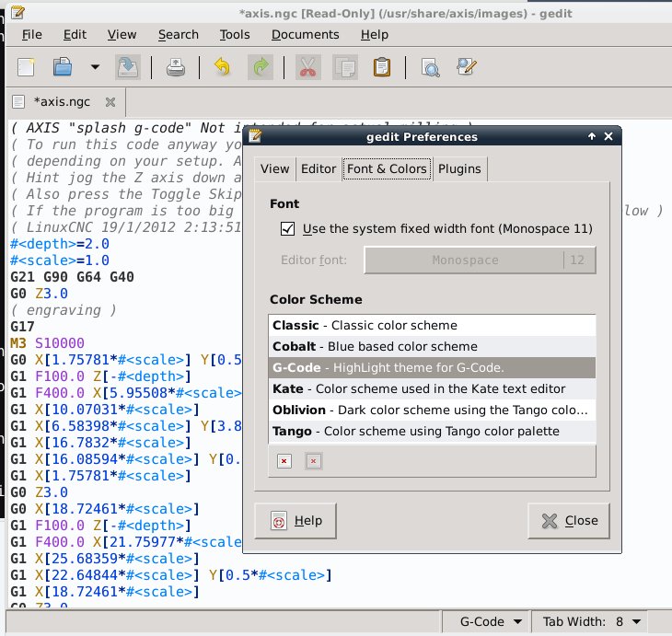Save the current file via toolbar icon
Image resolution: width=672 pixels, height=636 pixels.
tap(128, 67)
